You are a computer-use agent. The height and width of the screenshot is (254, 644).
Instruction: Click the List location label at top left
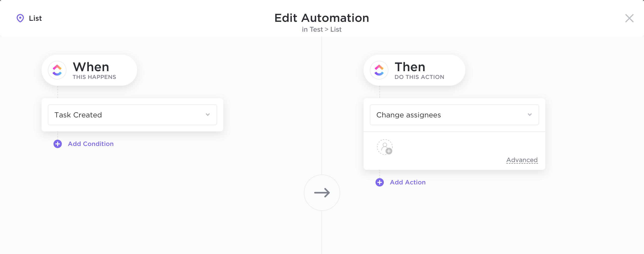[x=35, y=18]
